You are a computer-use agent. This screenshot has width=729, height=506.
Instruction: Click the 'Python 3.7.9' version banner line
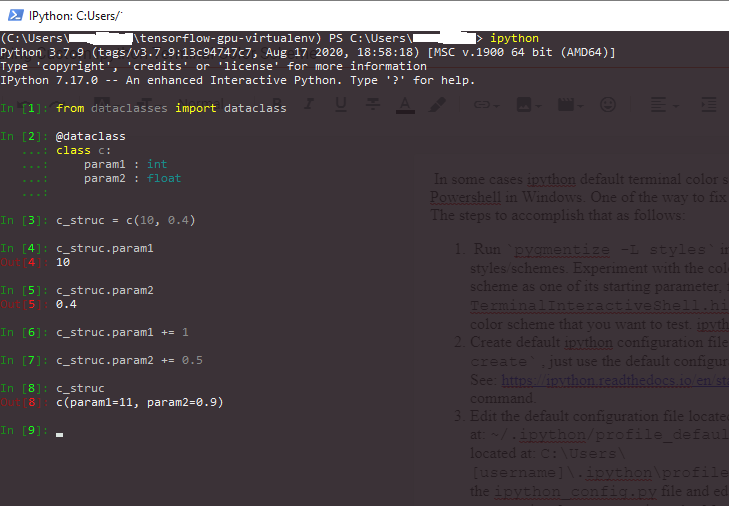point(308,52)
